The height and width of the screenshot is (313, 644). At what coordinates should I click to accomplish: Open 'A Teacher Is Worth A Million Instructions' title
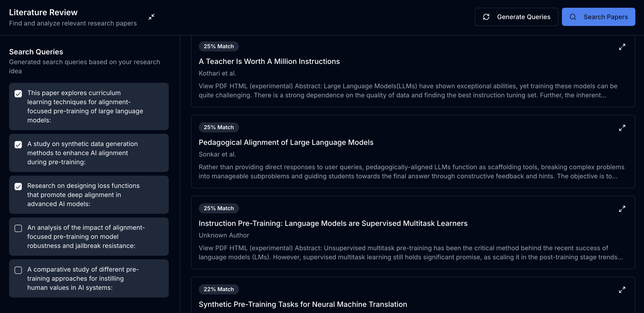tap(269, 61)
